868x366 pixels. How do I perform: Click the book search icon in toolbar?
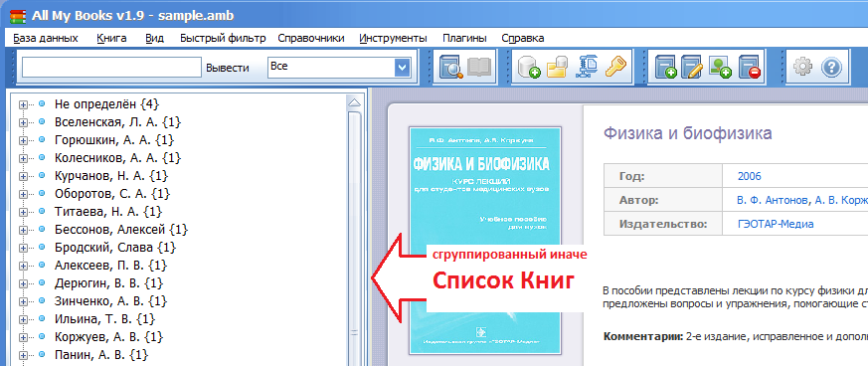[x=450, y=68]
